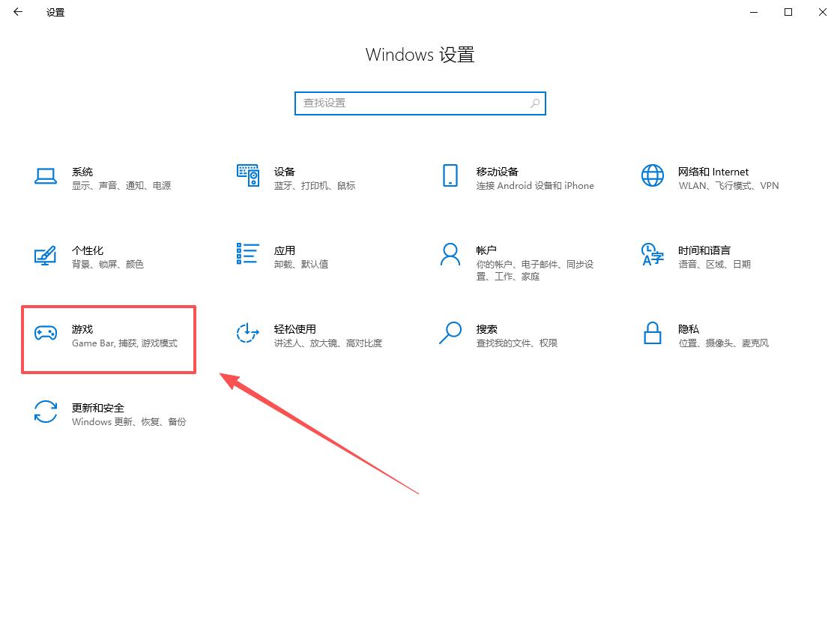Click the text Game Bar, 捕获, 游戏模式
The height and width of the screenshot is (629, 840).
coord(124,343)
